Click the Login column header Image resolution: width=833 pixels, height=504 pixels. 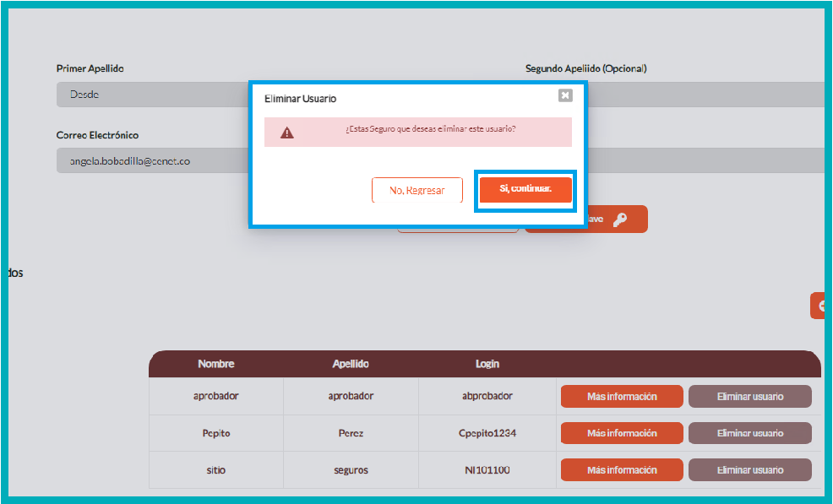[487, 364]
